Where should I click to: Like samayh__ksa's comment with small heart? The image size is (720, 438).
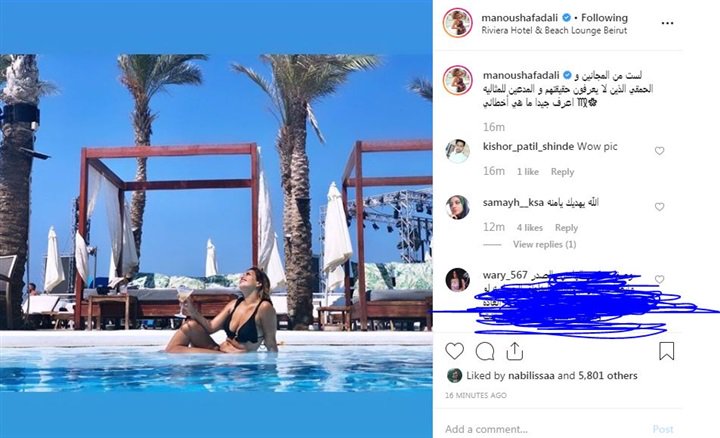(659, 207)
